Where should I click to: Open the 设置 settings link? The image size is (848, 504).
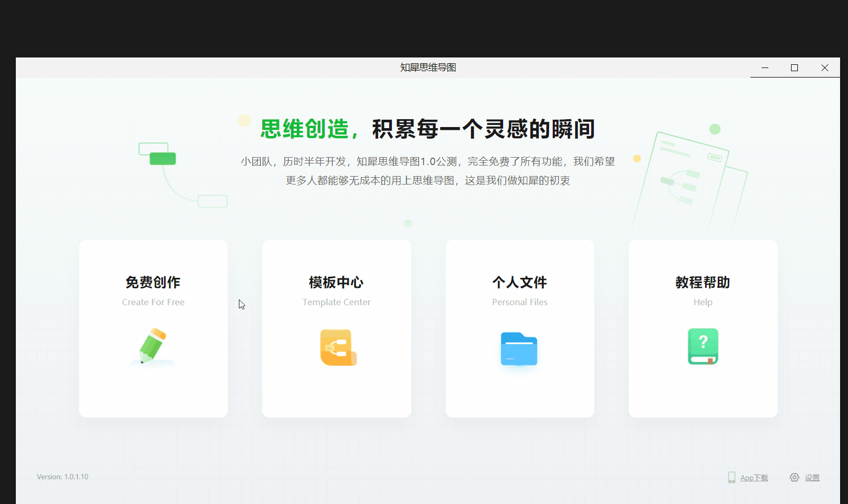tap(812, 478)
